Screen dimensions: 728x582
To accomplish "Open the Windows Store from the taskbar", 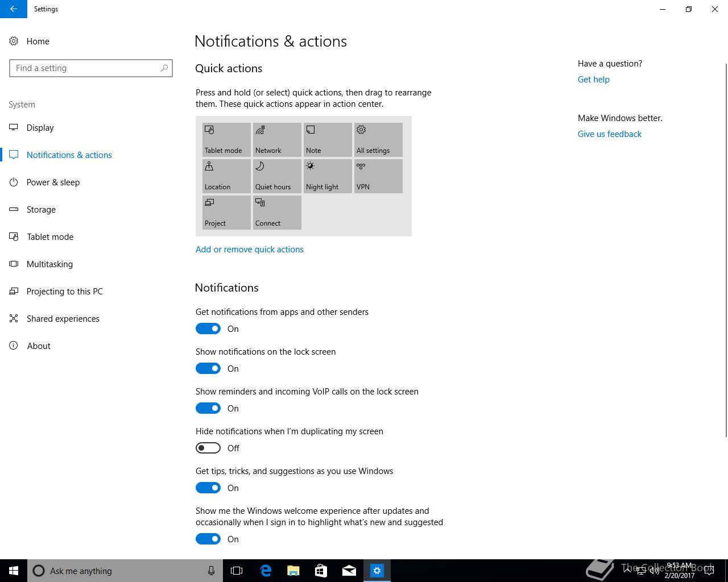I will pyautogui.click(x=321, y=571).
